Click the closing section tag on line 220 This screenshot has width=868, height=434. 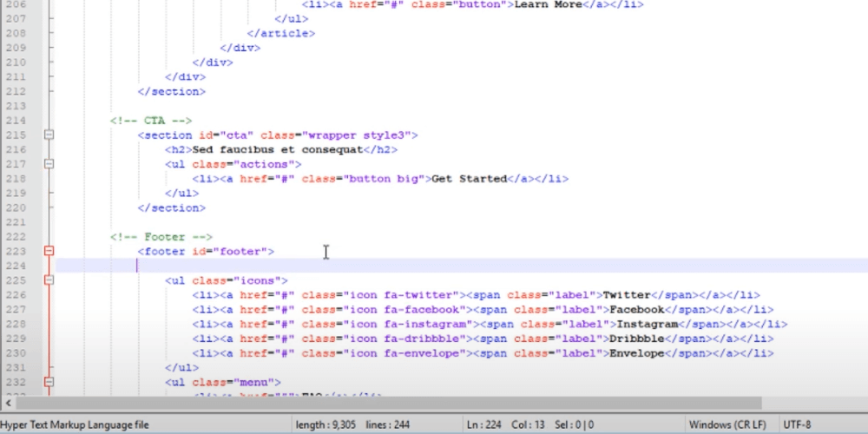[172, 207]
